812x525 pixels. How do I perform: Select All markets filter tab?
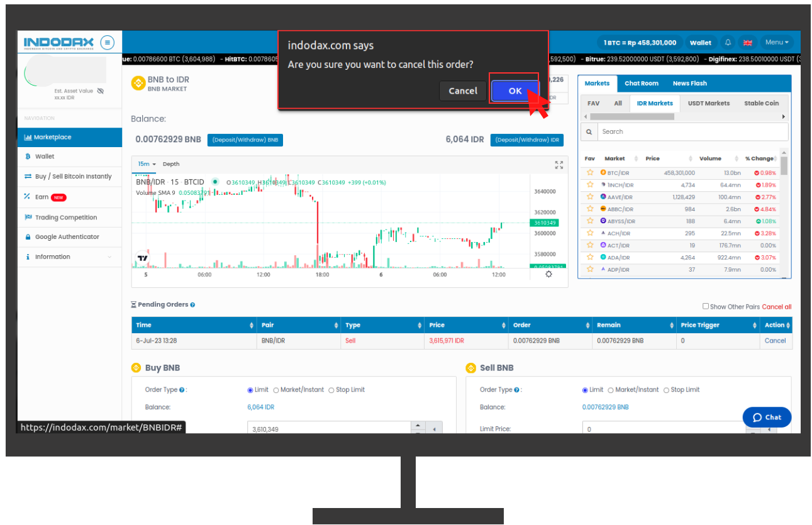pos(618,103)
